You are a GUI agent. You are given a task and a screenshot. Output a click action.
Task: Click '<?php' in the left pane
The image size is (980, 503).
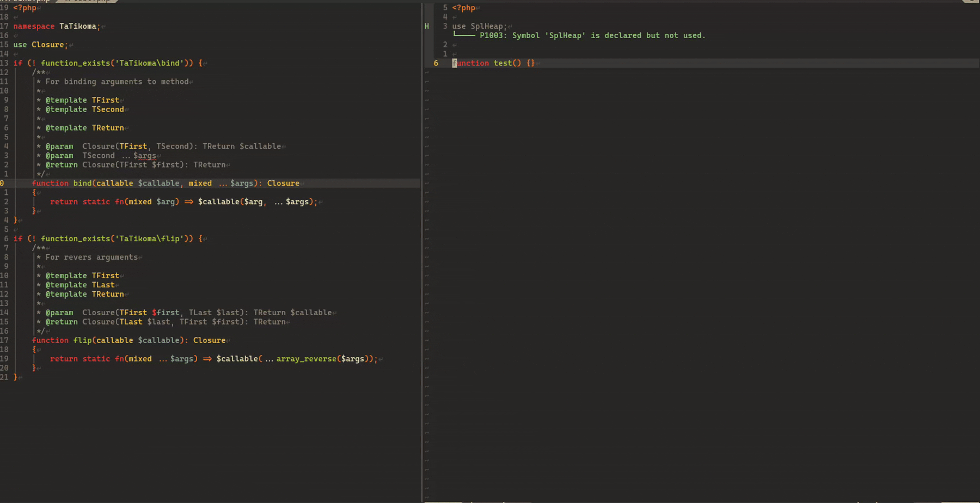click(x=25, y=8)
